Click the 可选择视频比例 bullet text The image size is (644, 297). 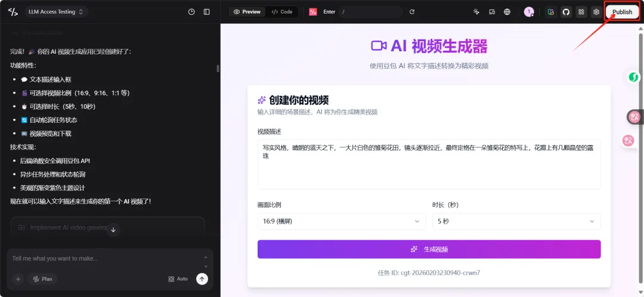(80, 93)
